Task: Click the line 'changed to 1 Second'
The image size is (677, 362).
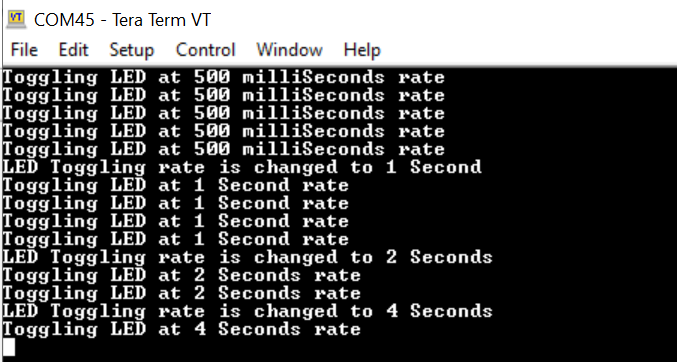Action: click(x=242, y=168)
